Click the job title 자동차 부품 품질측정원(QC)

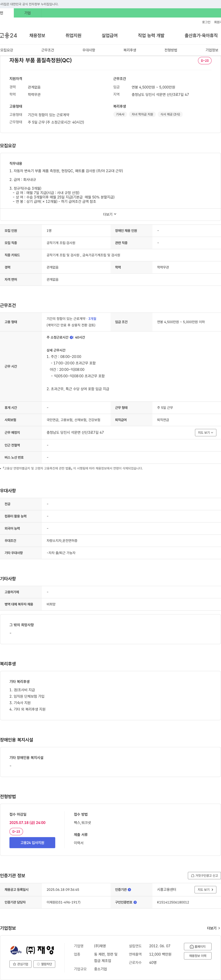pyautogui.click(x=41, y=60)
